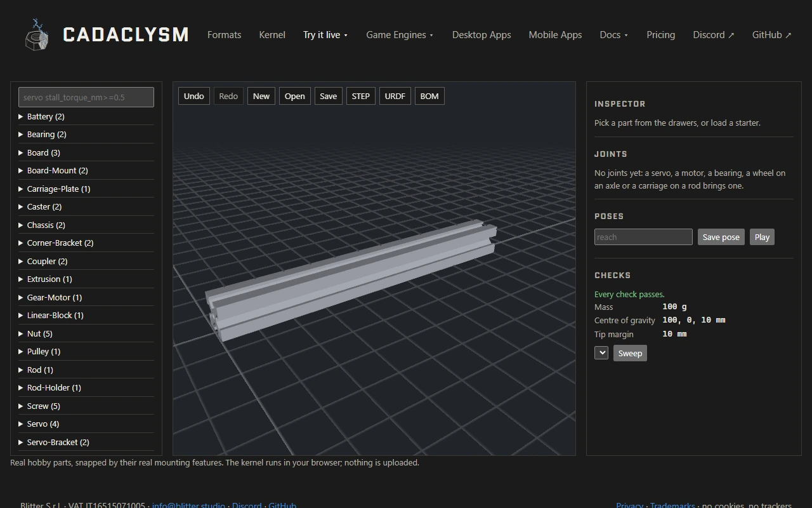Viewport: 812px width, 508px height.
Task: Expand the Corner-Bracket (2) drawer
Action: coord(86,243)
